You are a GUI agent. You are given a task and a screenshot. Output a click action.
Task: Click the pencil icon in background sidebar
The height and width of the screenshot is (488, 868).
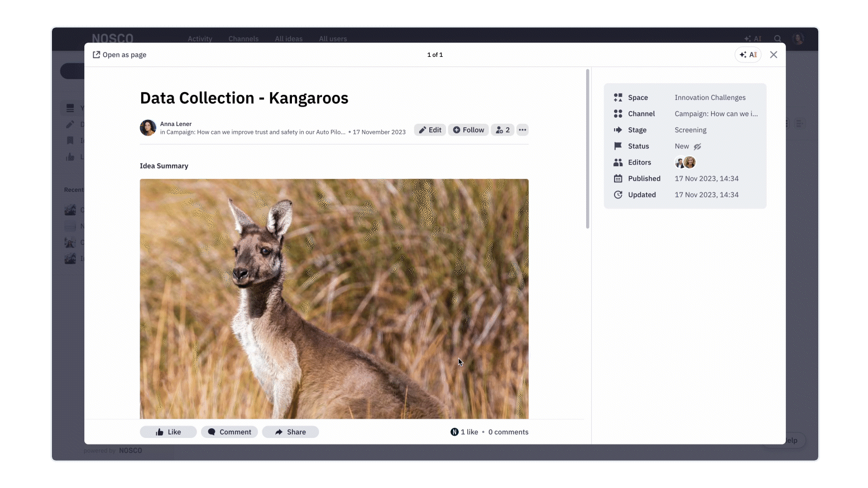(x=70, y=124)
